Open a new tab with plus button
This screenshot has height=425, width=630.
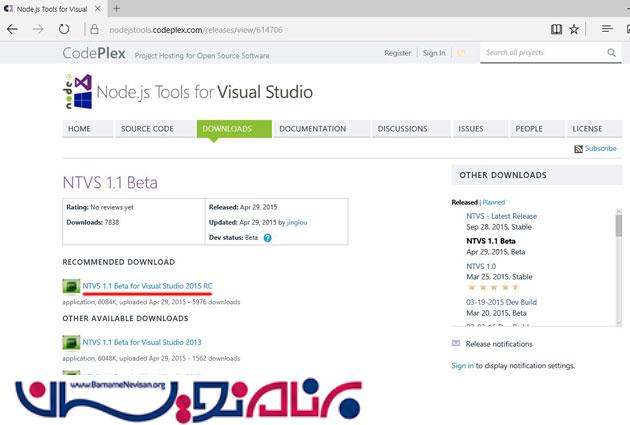pos(117,8)
